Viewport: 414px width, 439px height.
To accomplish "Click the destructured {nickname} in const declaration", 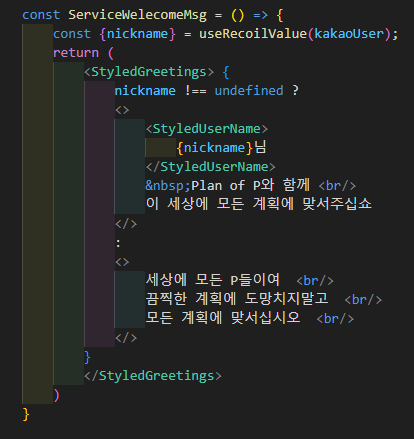I will (x=137, y=34).
